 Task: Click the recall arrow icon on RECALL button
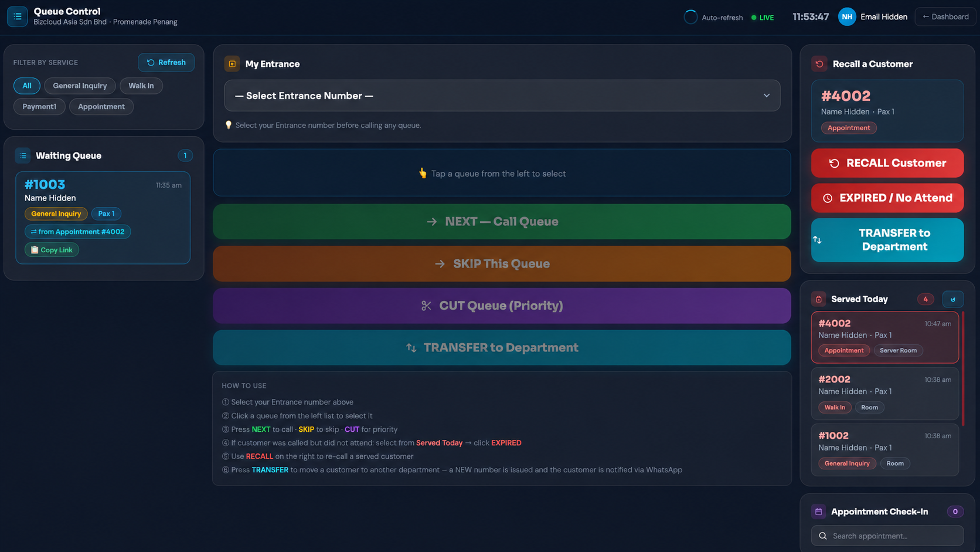point(834,164)
